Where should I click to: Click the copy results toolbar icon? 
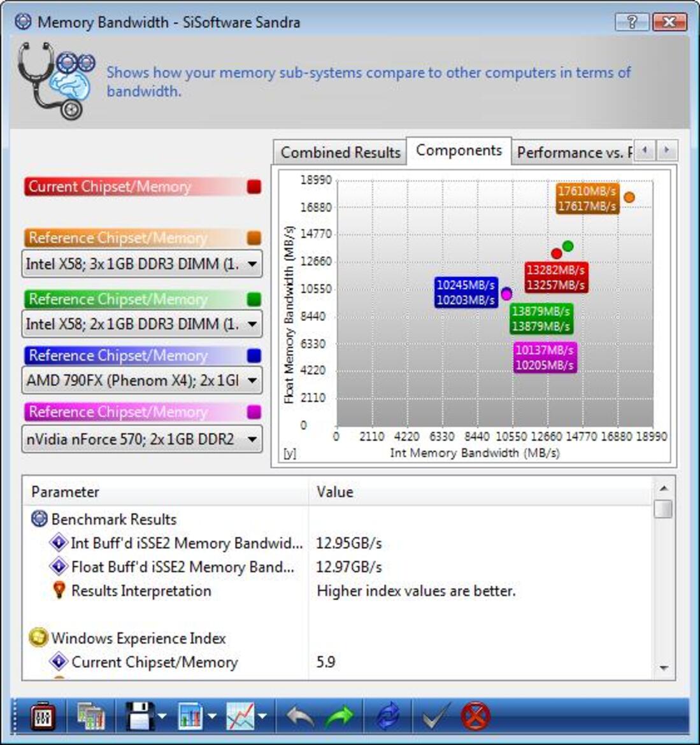(91, 716)
